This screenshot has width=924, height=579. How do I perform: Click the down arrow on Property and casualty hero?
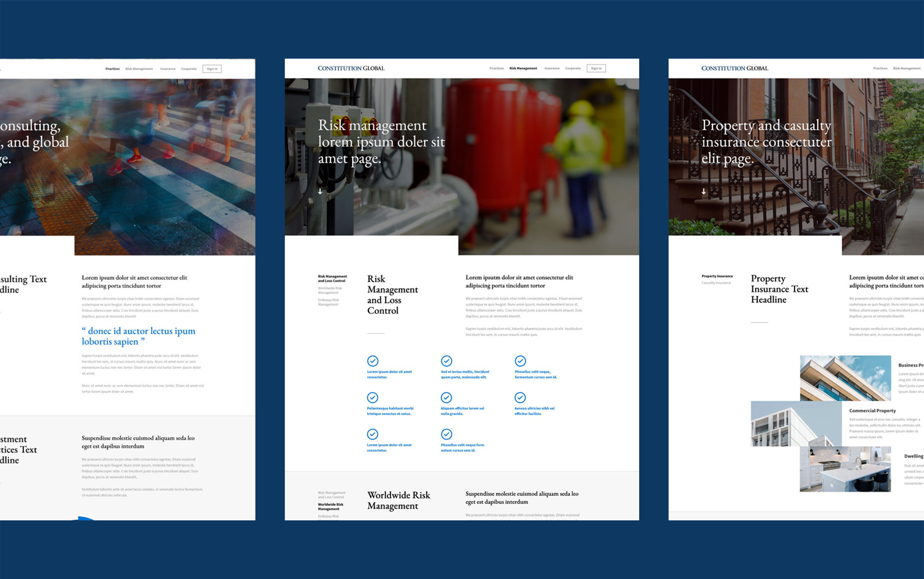pyautogui.click(x=703, y=191)
